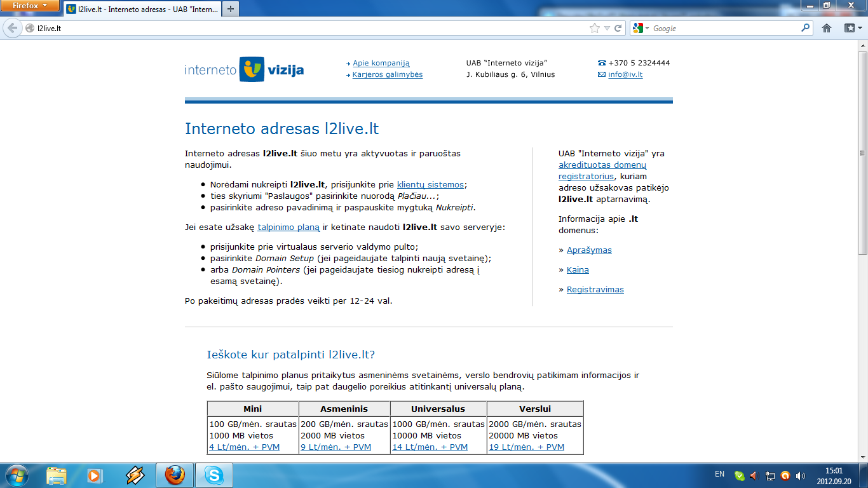Click the browser back arrow button
This screenshot has height=488, width=868.
(x=12, y=28)
